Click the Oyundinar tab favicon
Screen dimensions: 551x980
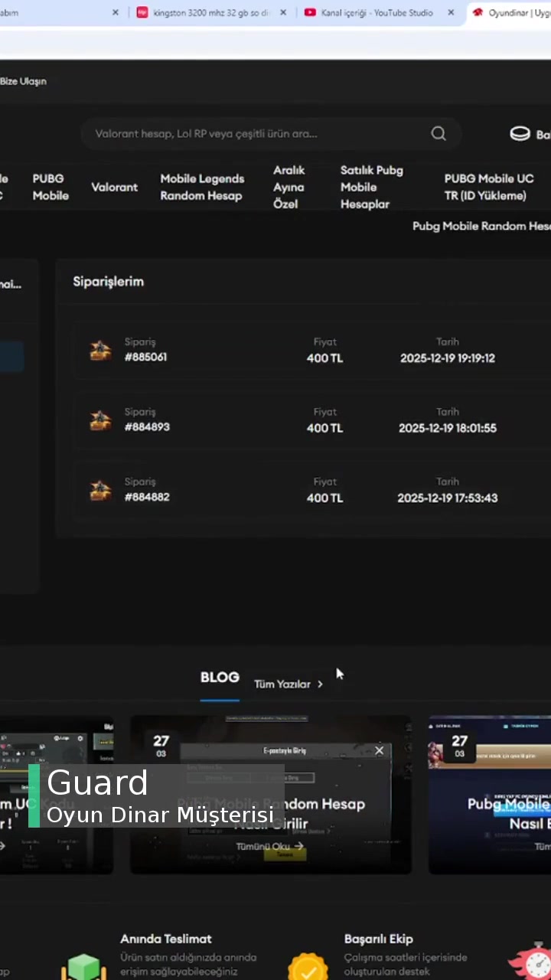pos(478,12)
